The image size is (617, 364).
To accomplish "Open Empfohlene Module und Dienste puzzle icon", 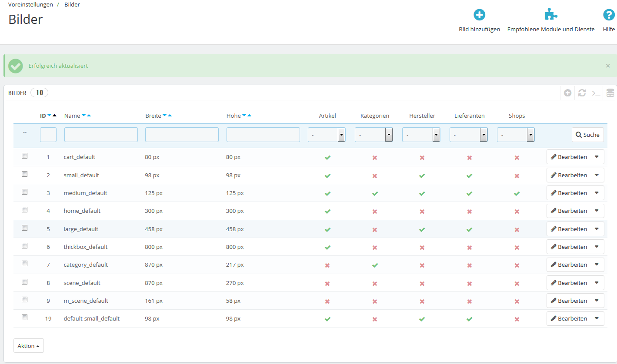I will point(550,15).
